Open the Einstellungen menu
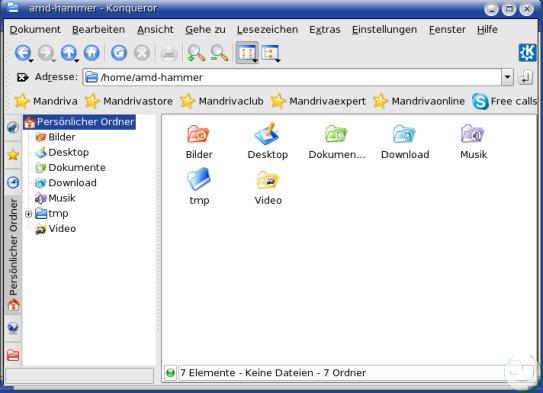This screenshot has height=393, width=543. pyautogui.click(x=384, y=30)
